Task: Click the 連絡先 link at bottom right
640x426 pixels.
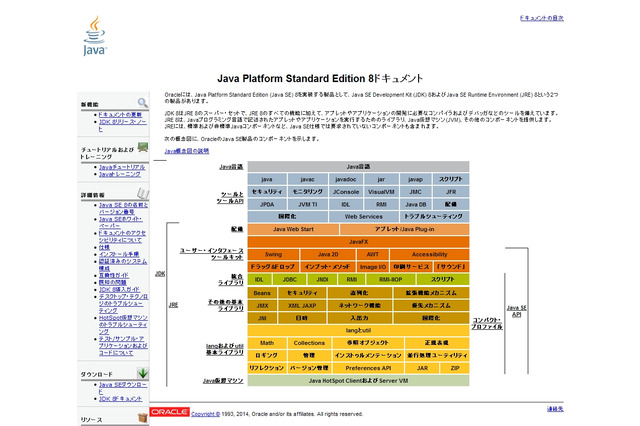Action: pos(555,409)
